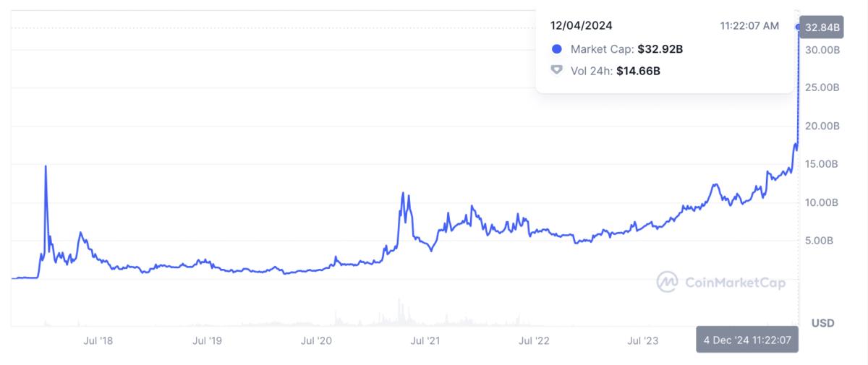Click the Jul '23 x-axis label

[x=643, y=340]
